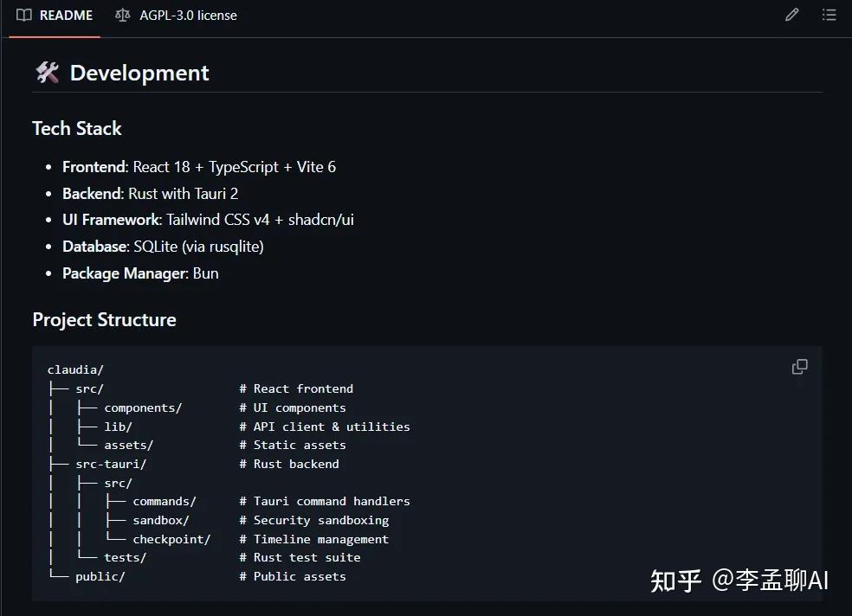
Task: Click the tests/ line labeled Rust test suite
Action: click(126, 557)
